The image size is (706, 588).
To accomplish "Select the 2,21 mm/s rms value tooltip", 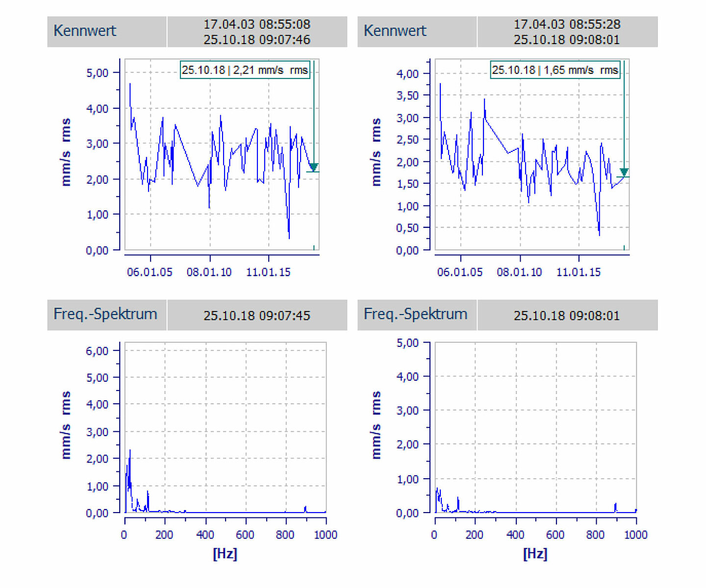I will coord(245,70).
